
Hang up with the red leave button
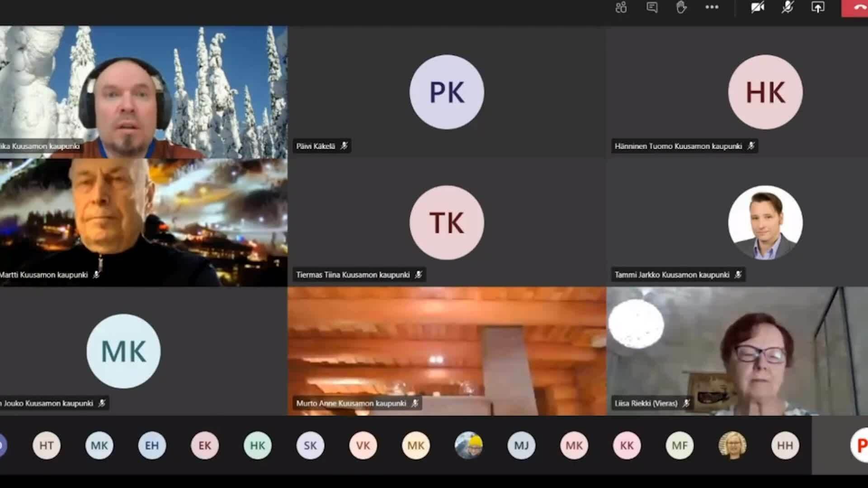[855, 8]
